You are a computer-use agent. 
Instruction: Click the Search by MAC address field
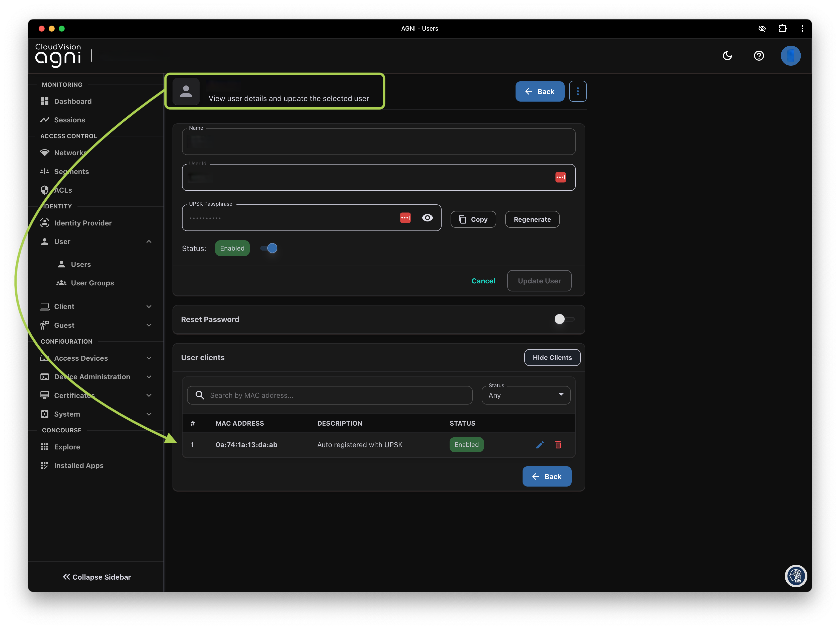tap(330, 396)
